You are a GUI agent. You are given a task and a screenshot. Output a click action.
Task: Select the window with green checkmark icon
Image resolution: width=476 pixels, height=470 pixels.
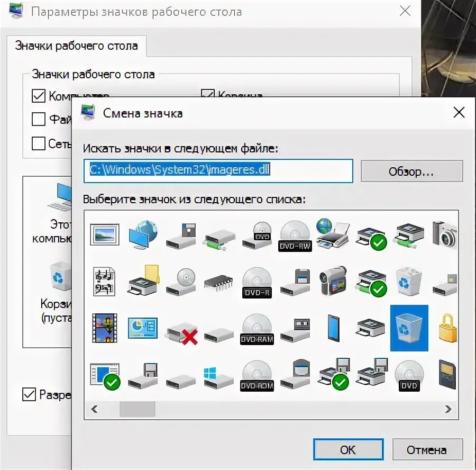tap(105, 376)
